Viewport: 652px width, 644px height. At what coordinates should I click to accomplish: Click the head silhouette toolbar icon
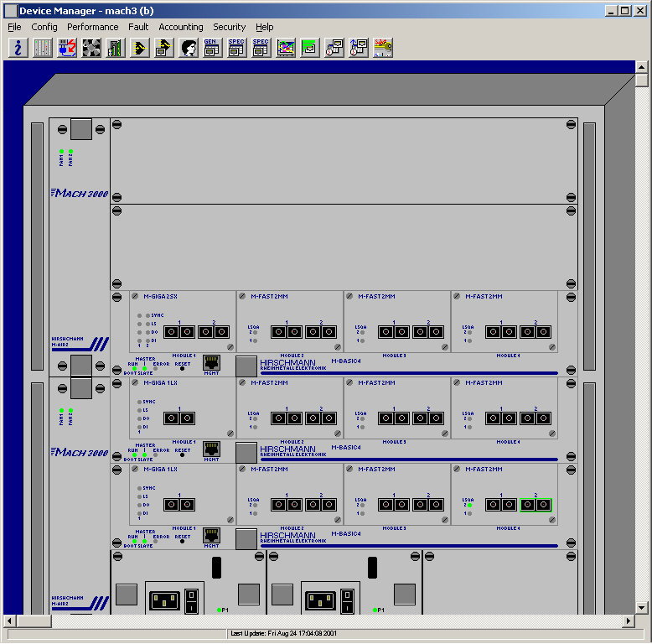tap(188, 48)
